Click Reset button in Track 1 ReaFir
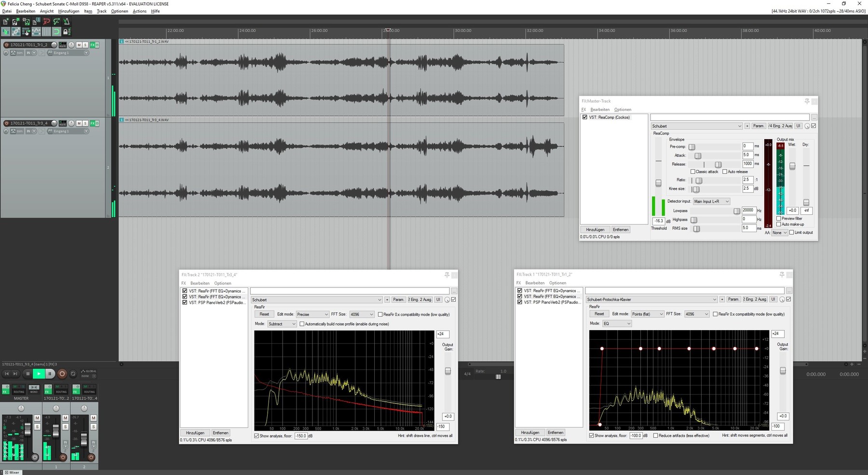 pyautogui.click(x=599, y=314)
